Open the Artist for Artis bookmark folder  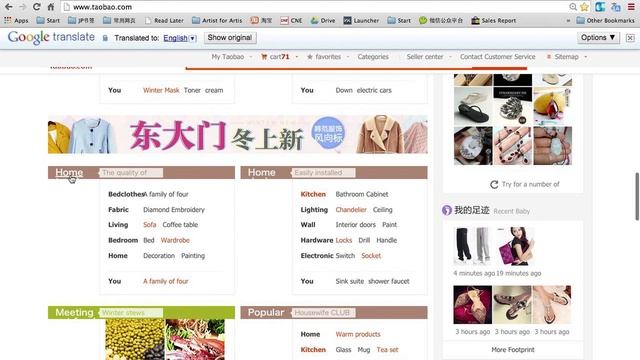tap(217, 20)
